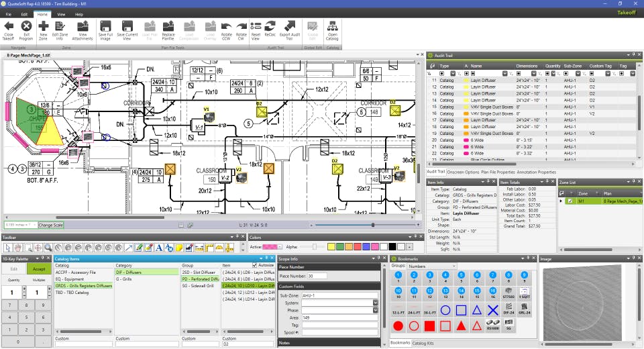Viewport: 644px width, 349px height.
Task: Switch to the Catalog Kits tab
Action: click(x=422, y=343)
